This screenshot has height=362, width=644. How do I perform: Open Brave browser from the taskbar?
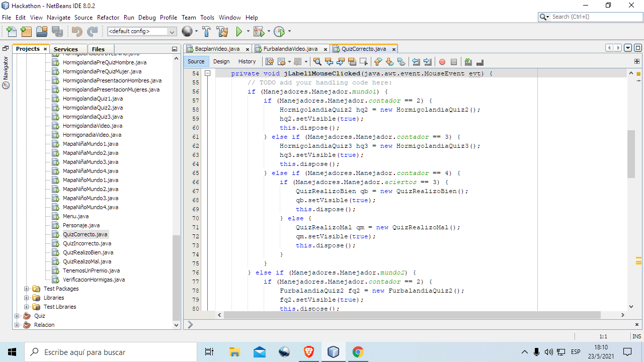(308, 352)
